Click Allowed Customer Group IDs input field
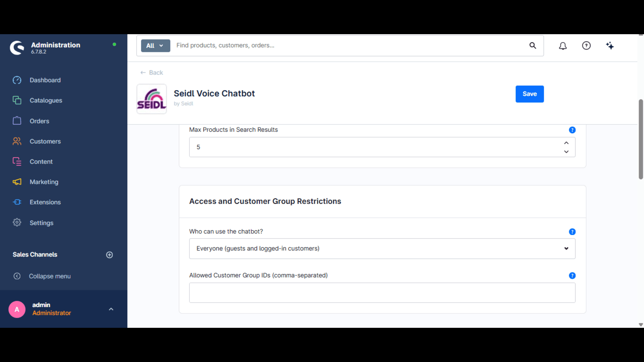Image resolution: width=644 pixels, height=362 pixels. coord(382,293)
